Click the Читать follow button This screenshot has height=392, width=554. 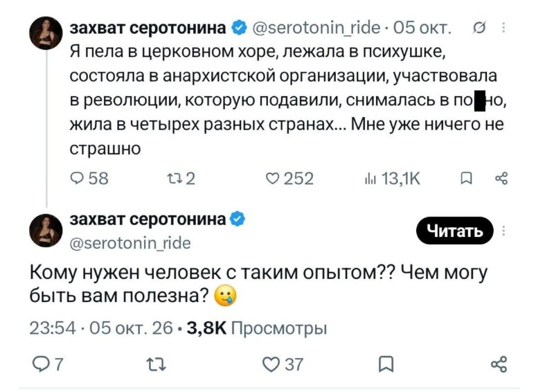click(455, 231)
